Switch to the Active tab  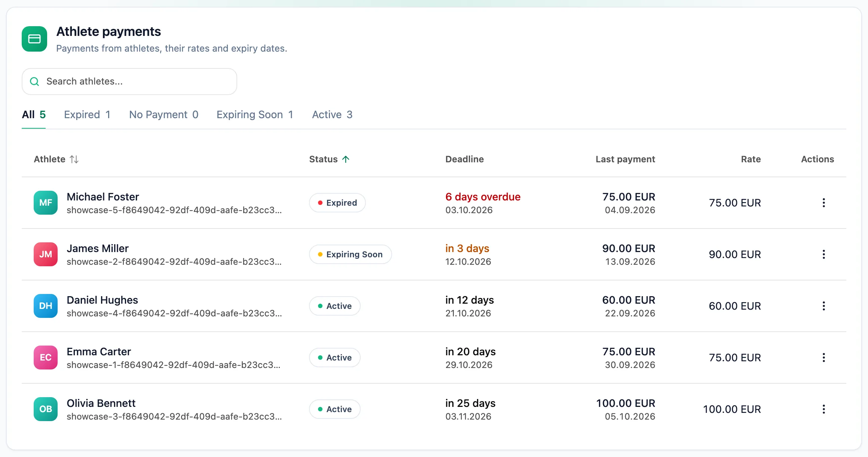pyautogui.click(x=332, y=114)
